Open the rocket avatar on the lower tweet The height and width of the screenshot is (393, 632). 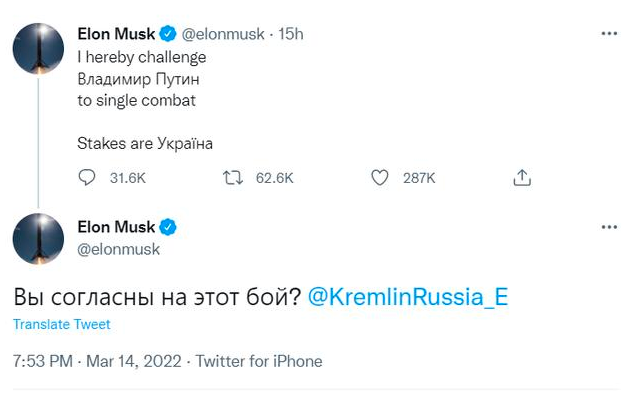[38, 239]
